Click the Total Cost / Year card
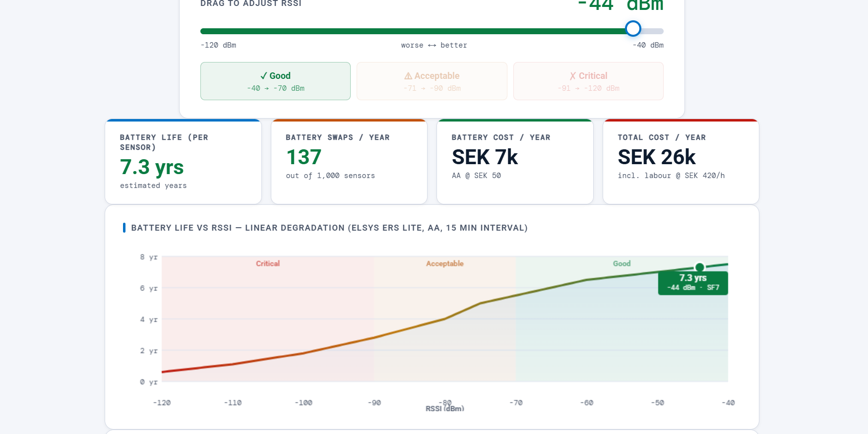The height and width of the screenshot is (434, 868). click(x=681, y=162)
